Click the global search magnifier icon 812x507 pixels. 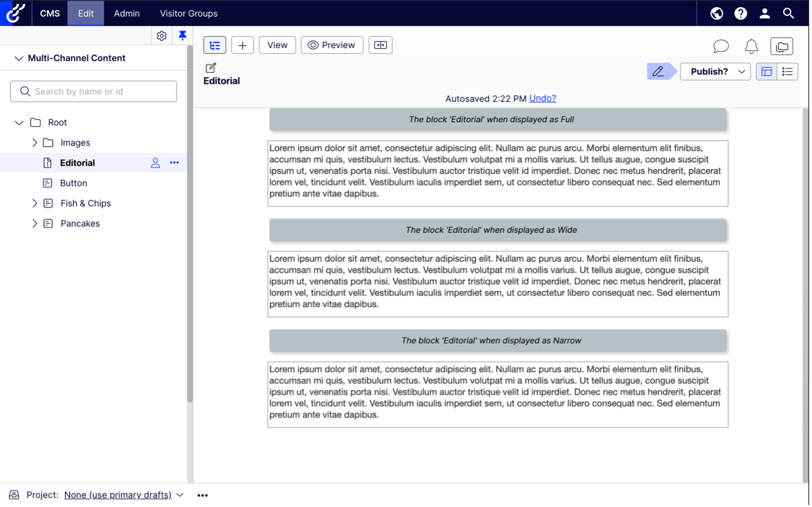pyautogui.click(x=789, y=13)
